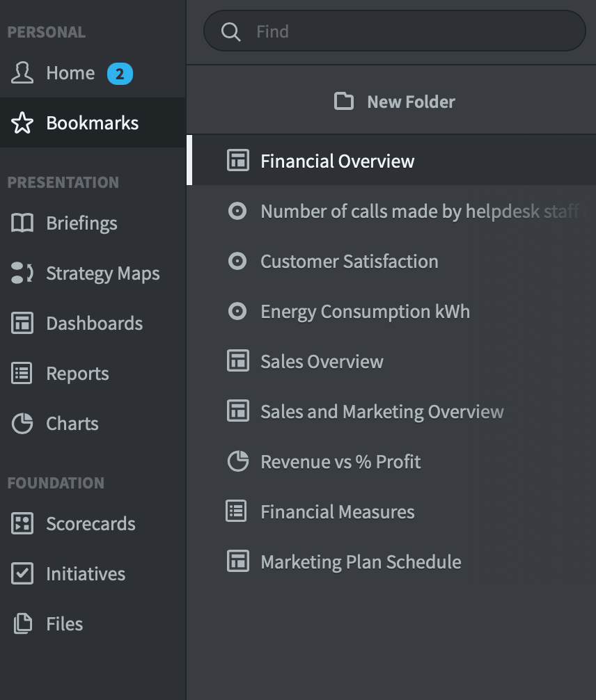Click the Home person icon
596x700 pixels.
[22, 73]
